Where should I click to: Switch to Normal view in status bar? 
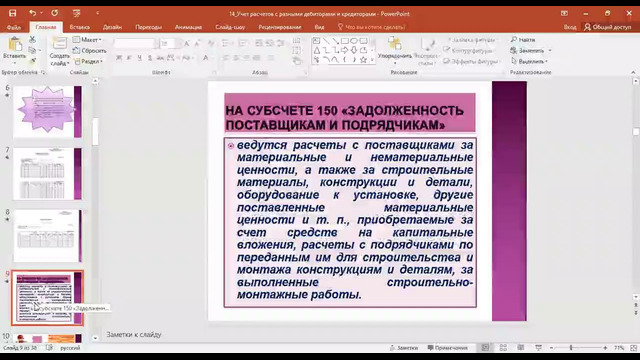(485, 348)
